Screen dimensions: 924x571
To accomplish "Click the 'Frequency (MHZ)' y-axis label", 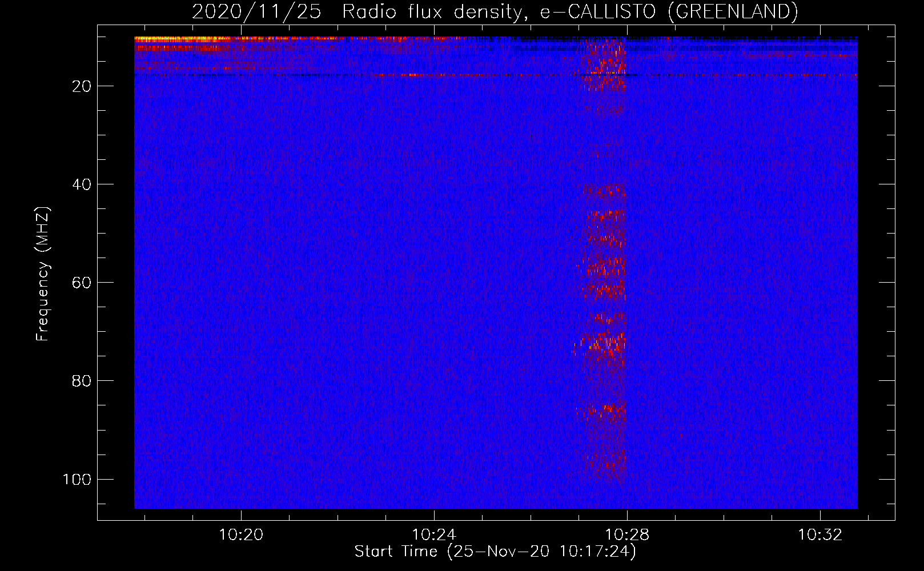I will coord(43,274).
